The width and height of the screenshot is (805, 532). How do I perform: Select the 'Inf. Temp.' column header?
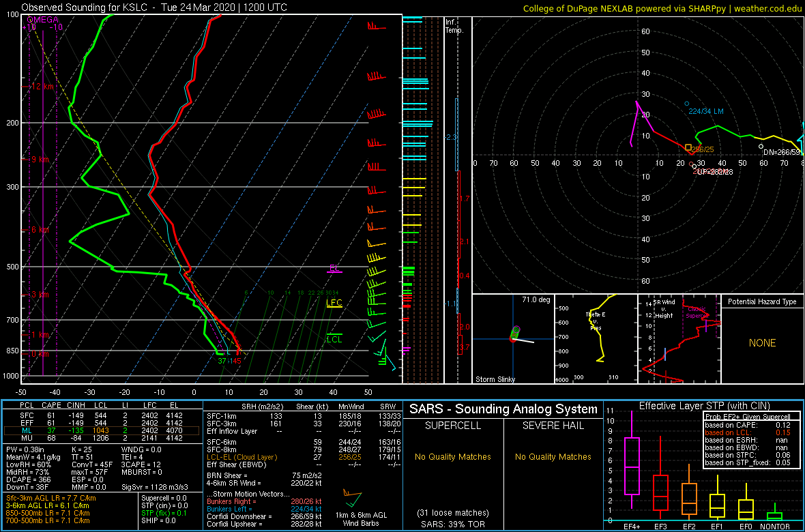tap(454, 26)
